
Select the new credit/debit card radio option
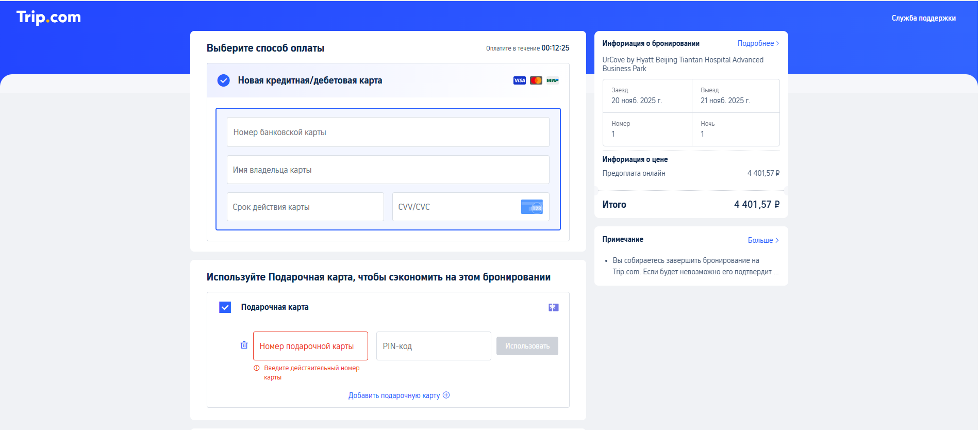tap(223, 80)
